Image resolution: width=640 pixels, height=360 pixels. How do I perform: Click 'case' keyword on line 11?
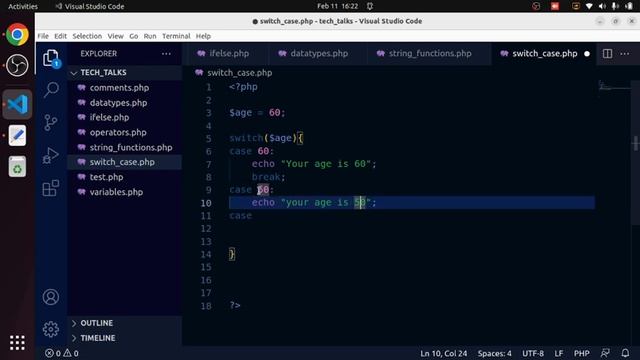[x=240, y=216]
